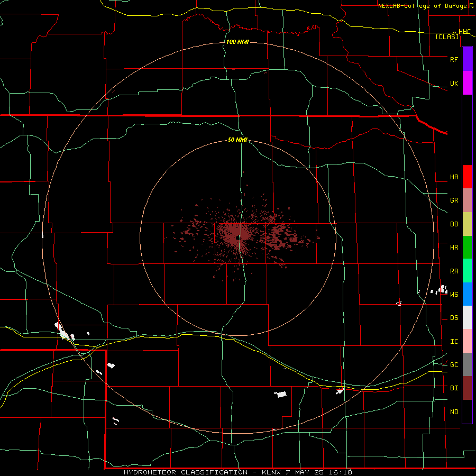Screen dimensions: 476x476
Task: Select the "GR" legend label
Action: pos(454,200)
